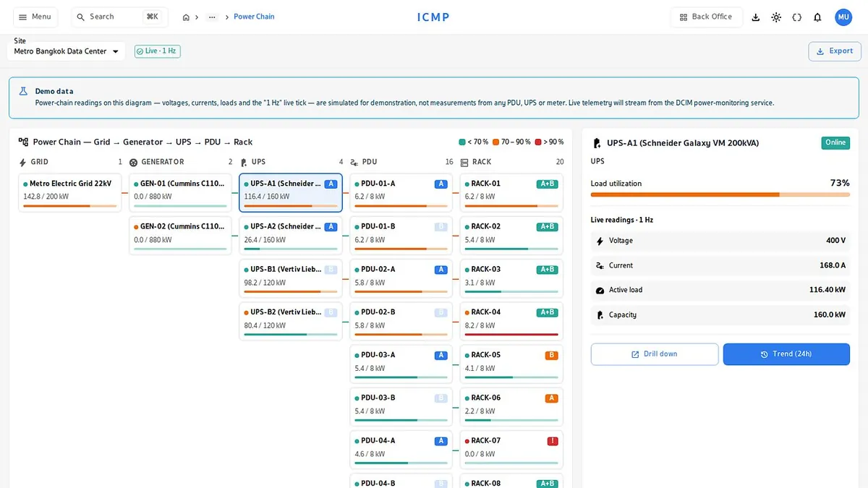Select the GEN-01 Cummins generator node

tap(180, 193)
